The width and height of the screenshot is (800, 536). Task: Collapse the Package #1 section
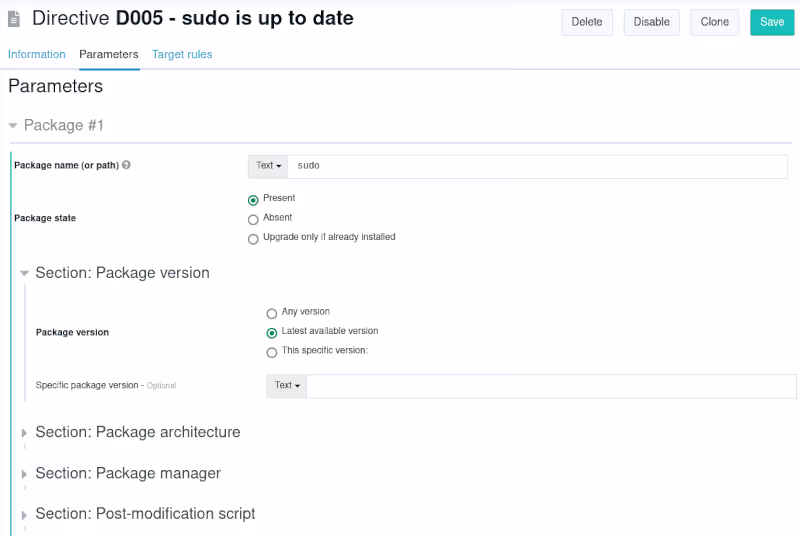[13, 126]
